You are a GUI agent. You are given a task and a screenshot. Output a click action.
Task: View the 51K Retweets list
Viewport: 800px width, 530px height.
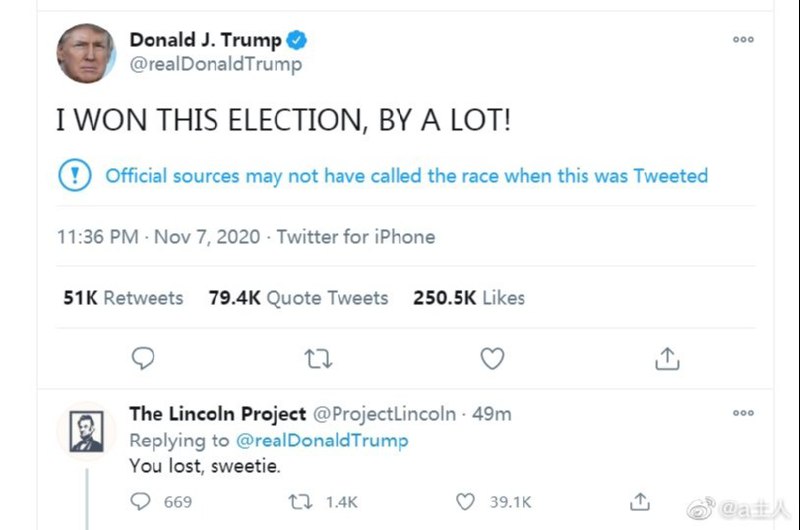coord(123,297)
